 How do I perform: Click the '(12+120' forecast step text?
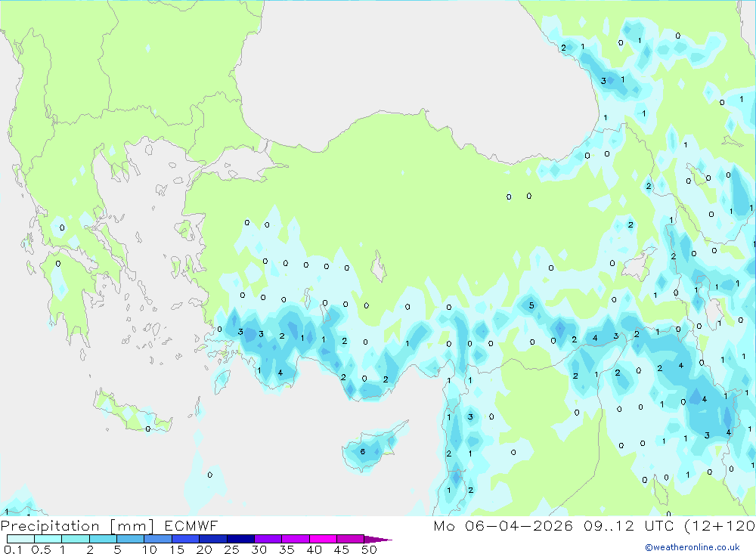click(x=719, y=525)
